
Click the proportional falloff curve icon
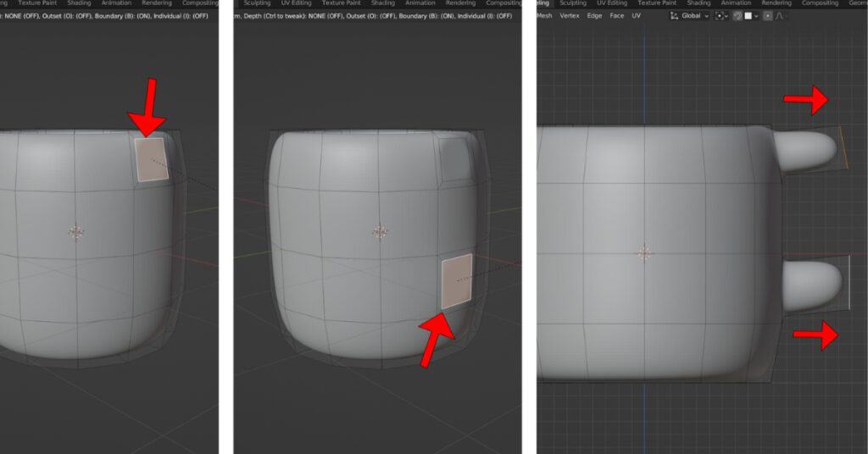click(779, 16)
